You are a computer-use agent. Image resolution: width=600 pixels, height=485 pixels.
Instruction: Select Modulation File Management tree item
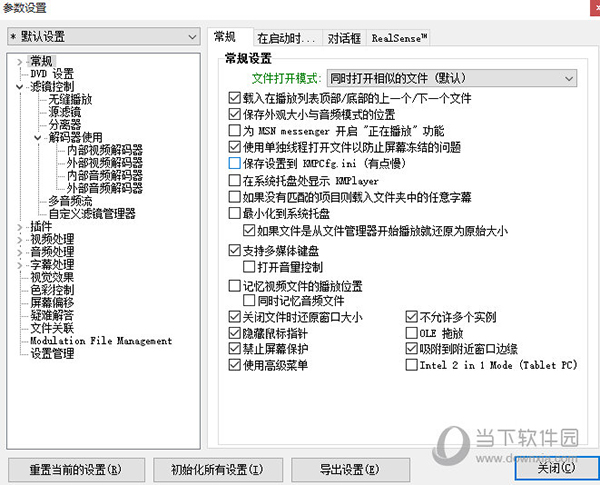[101, 341]
